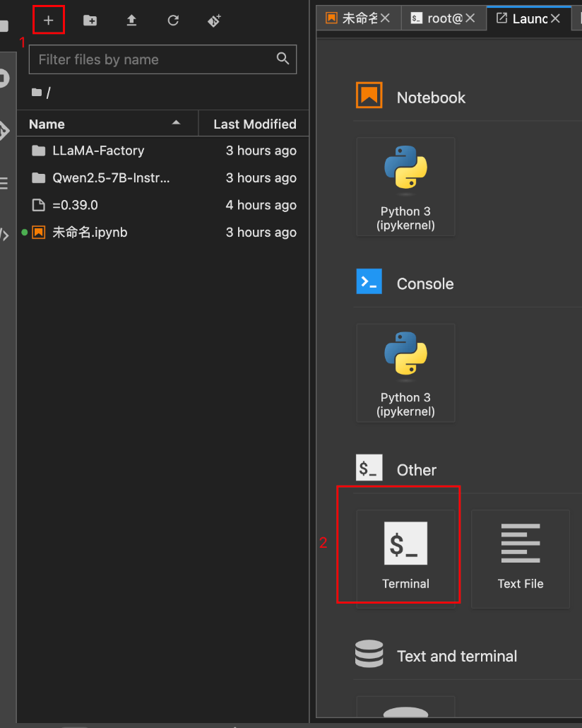The height and width of the screenshot is (728, 582).
Task: Click the Git clone toolbar icon
Action: 214,20
